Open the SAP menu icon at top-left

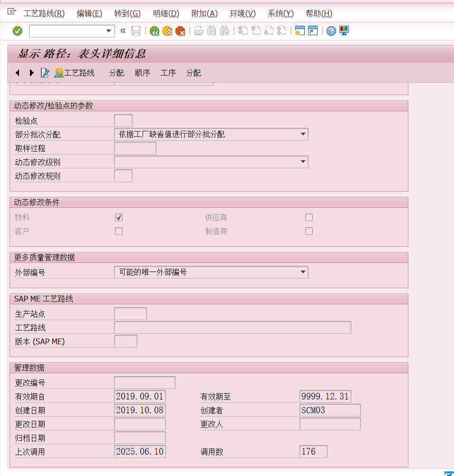click(11, 12)
